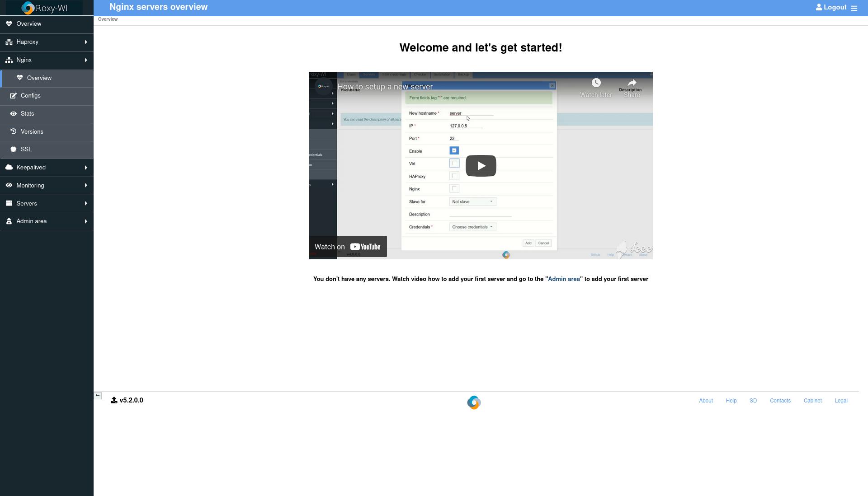Click the video channel avatar icon
The image size is (868, 496).
pos(323,86)
